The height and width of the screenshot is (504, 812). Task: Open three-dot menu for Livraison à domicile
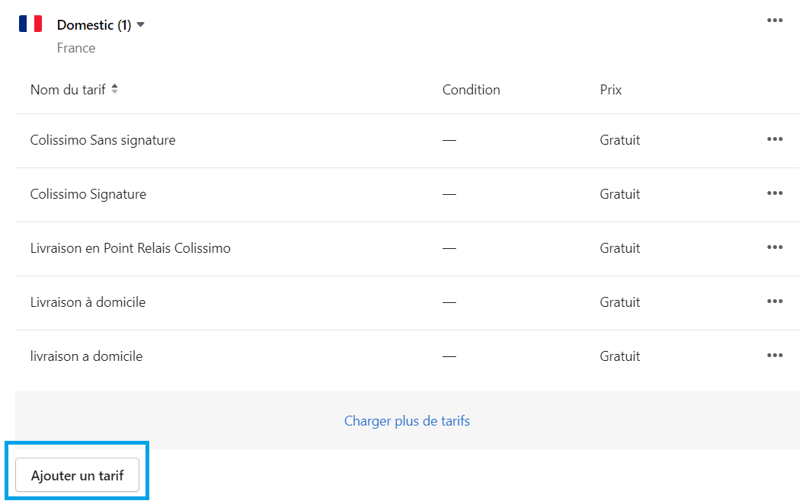pos(775,301)
